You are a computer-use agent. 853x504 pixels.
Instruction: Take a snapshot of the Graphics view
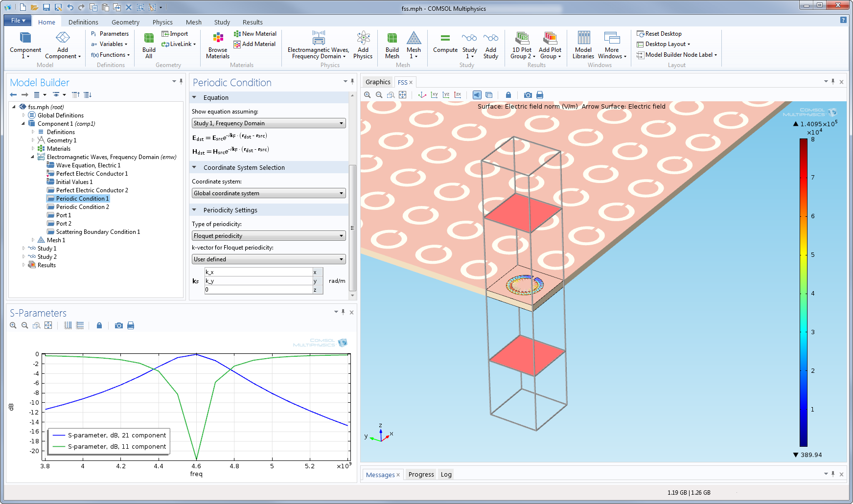pos(528,95)
